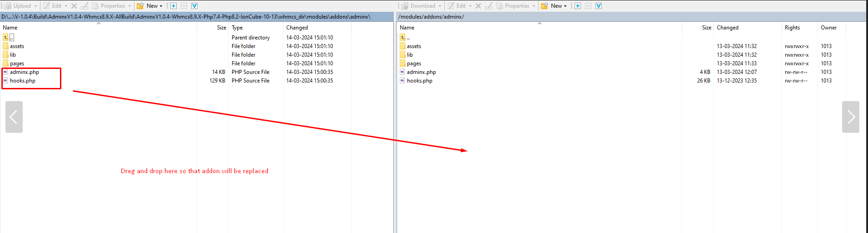Open parent directory icon in the local panel
The width and height of the screenshot is (868, 233).
tap(6, 38)
